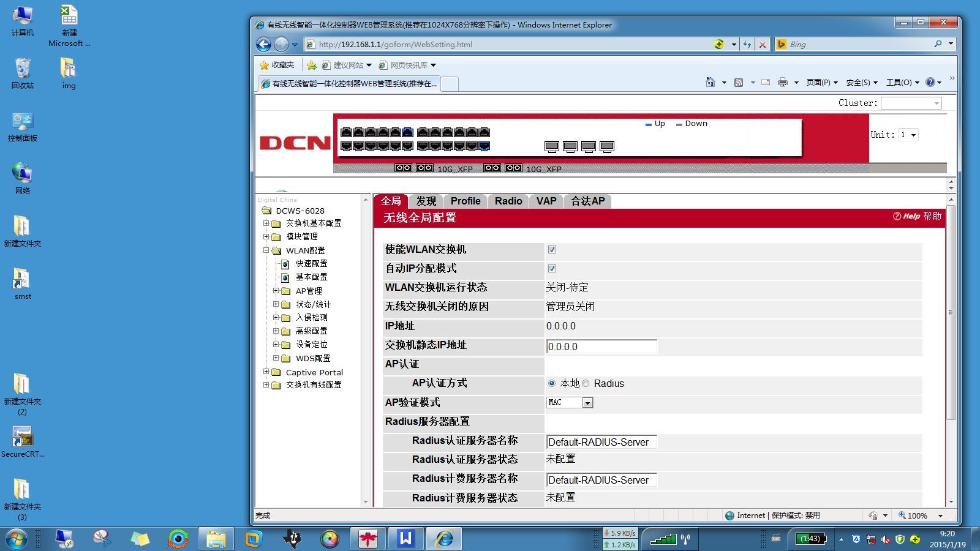Click the Print icon
The image size is (980, 551).
tap(783, 82)
